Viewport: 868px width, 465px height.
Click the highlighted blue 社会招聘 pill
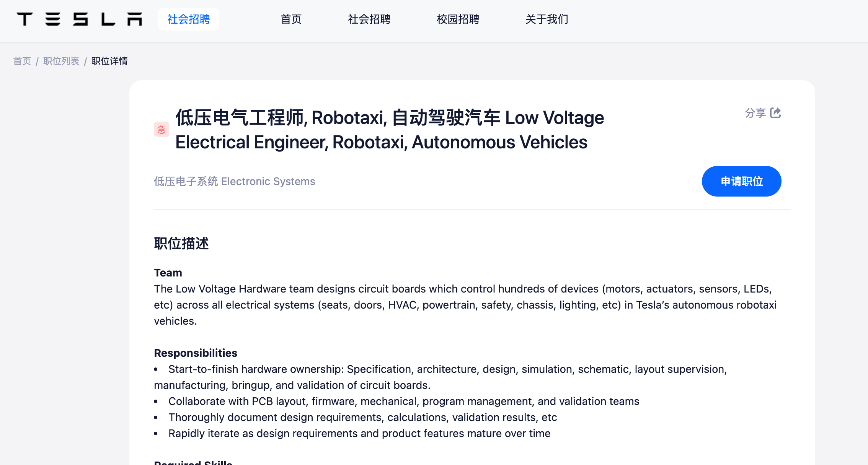188,19
